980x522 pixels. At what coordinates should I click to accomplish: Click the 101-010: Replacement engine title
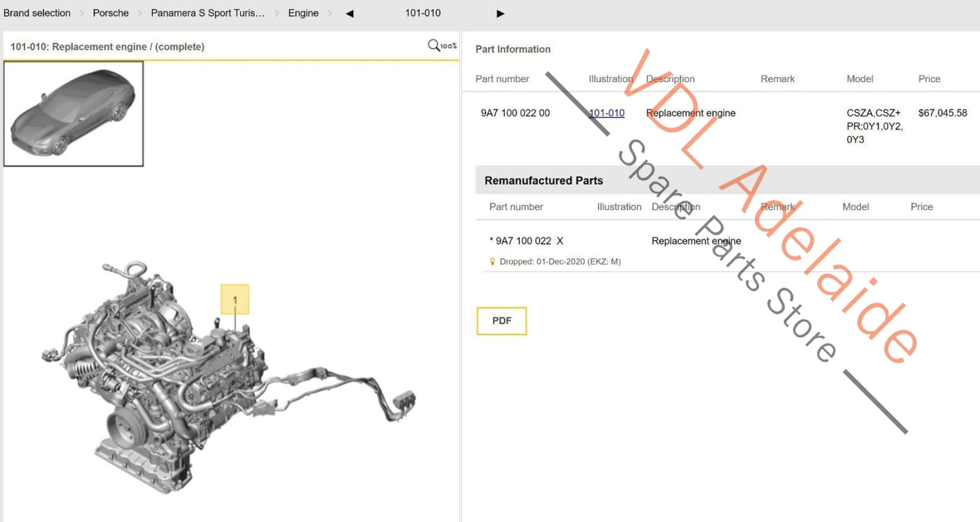[107, 47]
